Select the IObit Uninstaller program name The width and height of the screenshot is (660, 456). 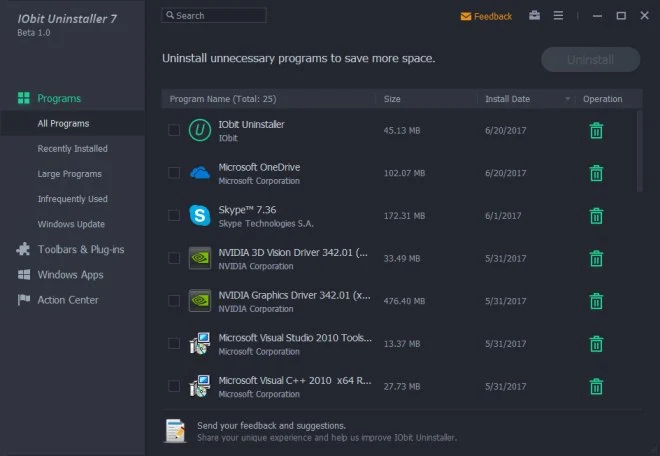[x=251, y=125]
